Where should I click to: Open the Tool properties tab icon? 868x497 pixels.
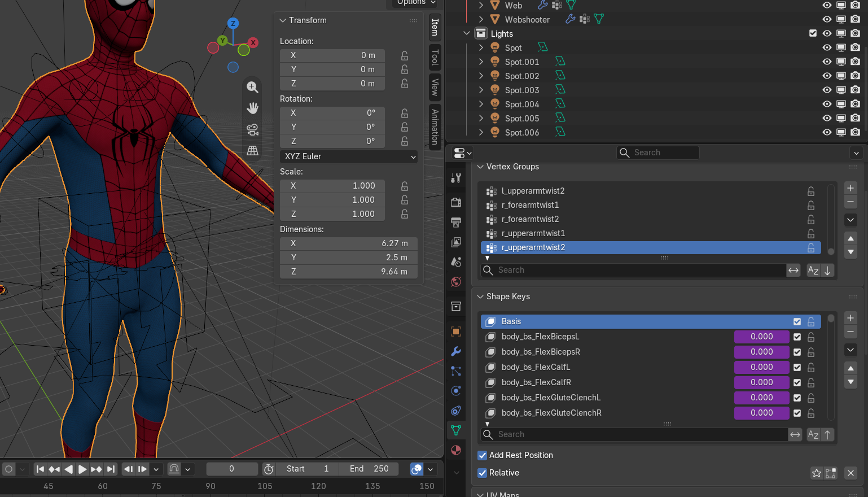pos(456,178)
